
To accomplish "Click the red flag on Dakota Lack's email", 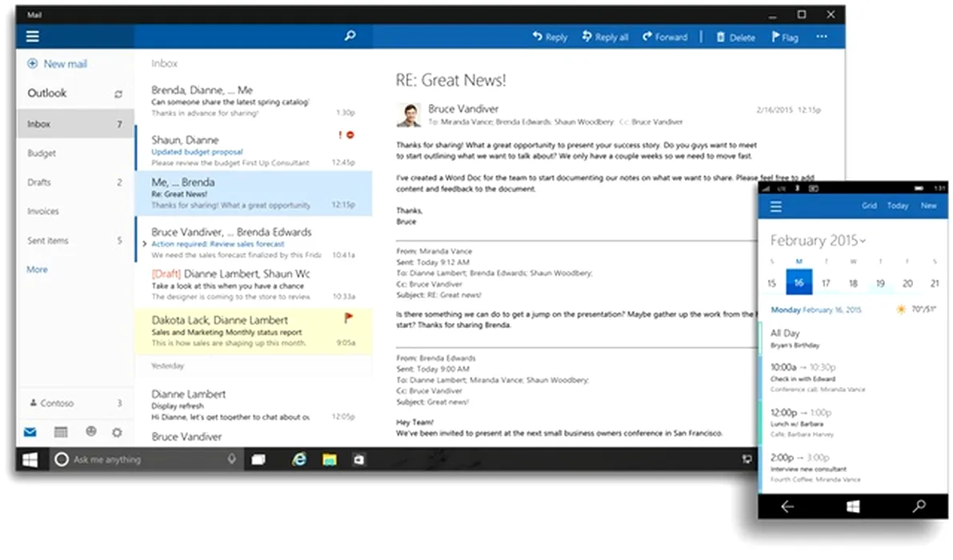I will tap(348, 318).
